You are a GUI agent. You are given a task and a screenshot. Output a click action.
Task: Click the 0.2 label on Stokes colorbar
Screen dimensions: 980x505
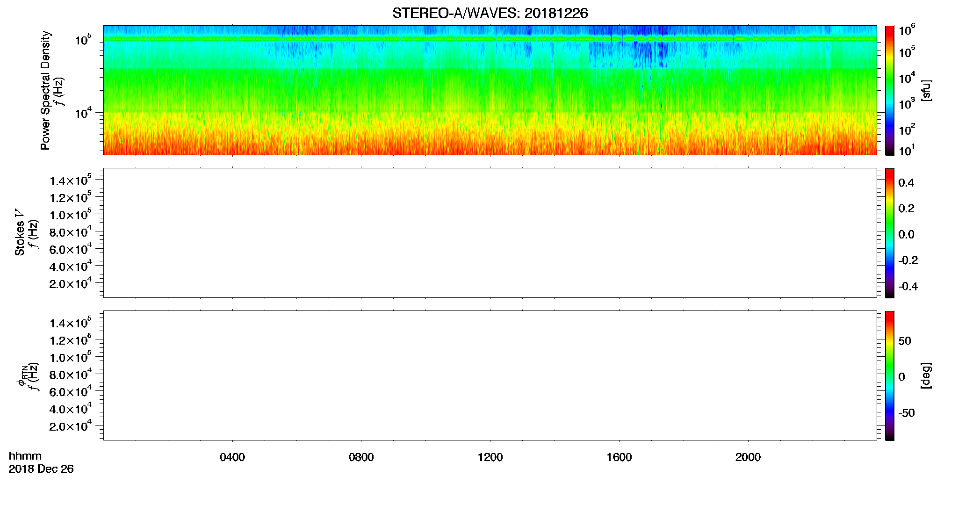[x=906, y=209]
